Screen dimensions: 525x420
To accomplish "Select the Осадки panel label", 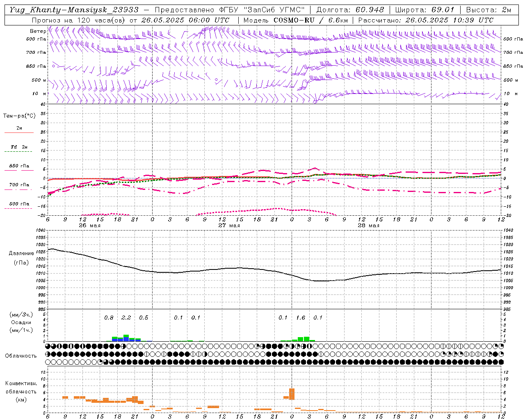I will pyautogui.click(x=21, y=322).
